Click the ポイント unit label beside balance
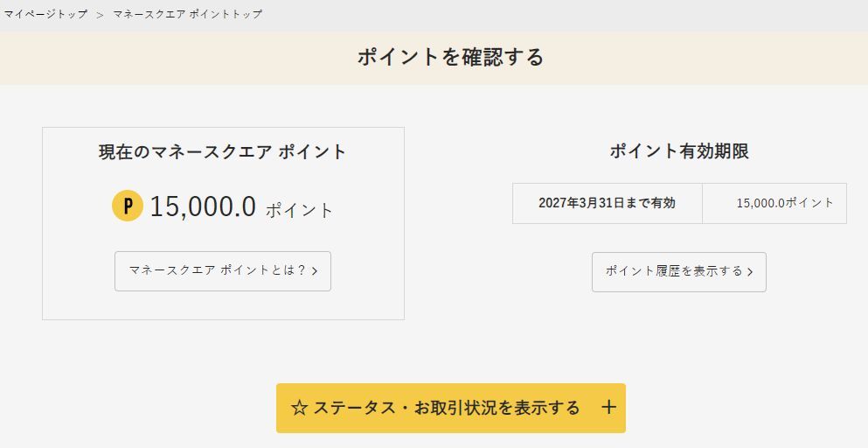The image size is (868, 448). (300, 210)
